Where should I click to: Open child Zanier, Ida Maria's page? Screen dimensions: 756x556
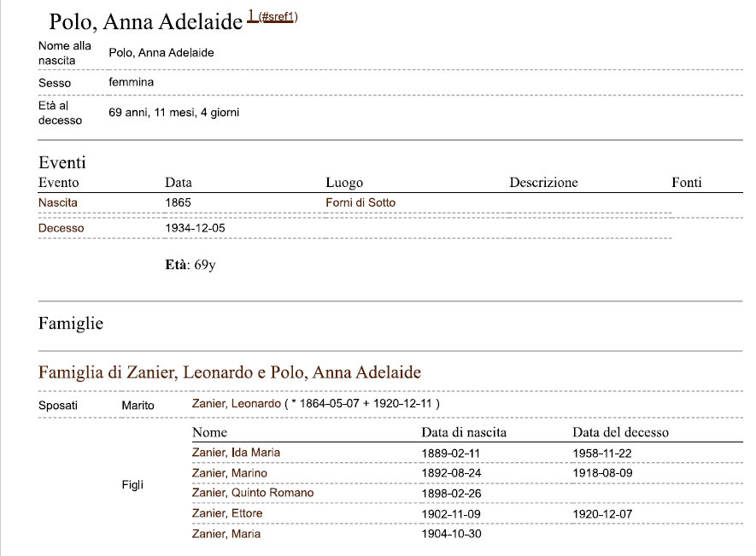coord(236,453)
